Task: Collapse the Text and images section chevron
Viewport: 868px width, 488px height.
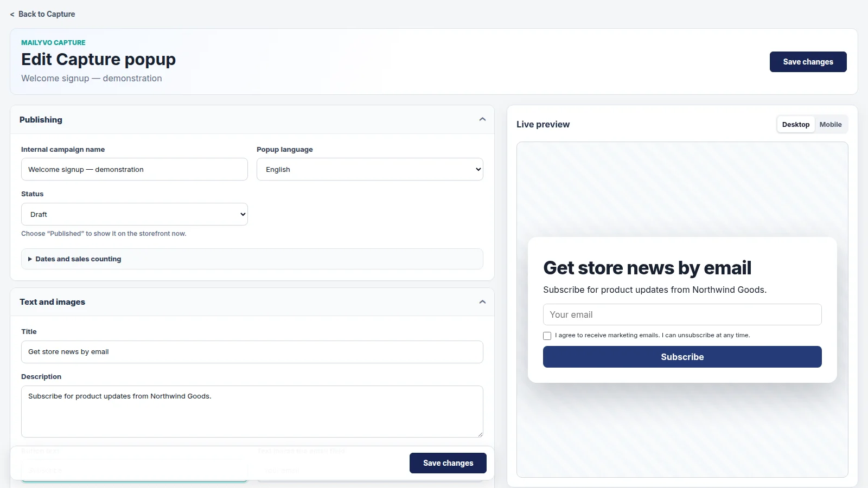Action: 482,302
